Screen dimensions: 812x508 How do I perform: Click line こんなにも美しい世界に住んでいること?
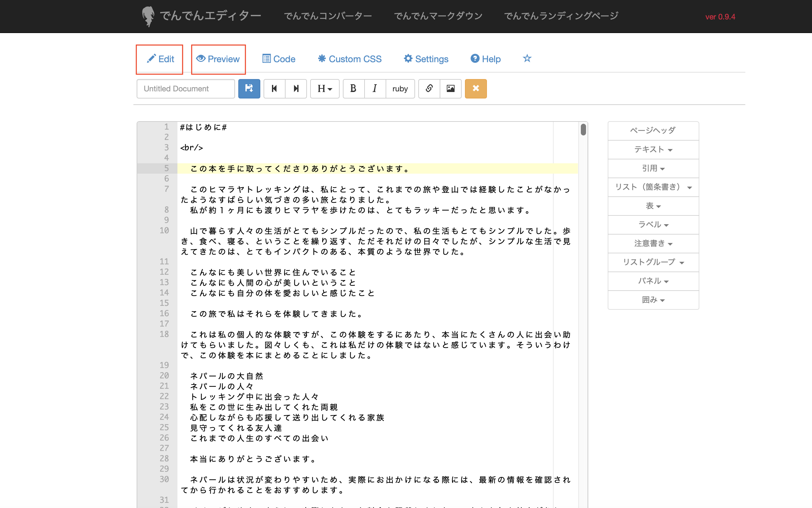pos(273,272)
